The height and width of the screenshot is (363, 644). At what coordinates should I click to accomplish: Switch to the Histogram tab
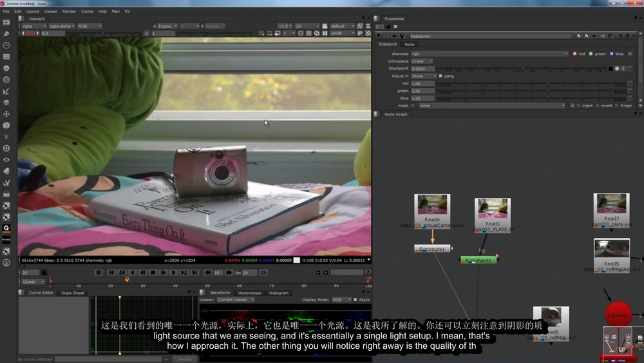click(x=278, y=293)
